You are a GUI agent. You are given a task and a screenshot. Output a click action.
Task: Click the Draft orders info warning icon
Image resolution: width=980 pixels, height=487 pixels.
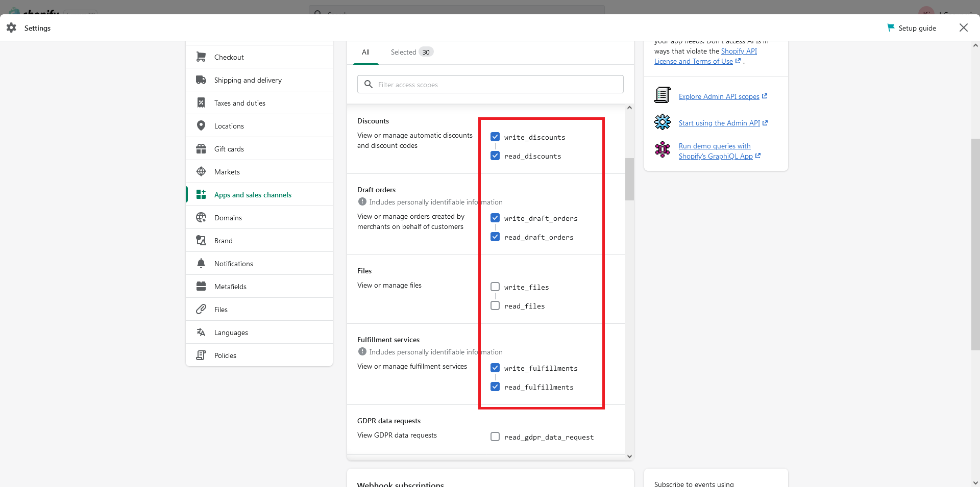tap(362, 202)
